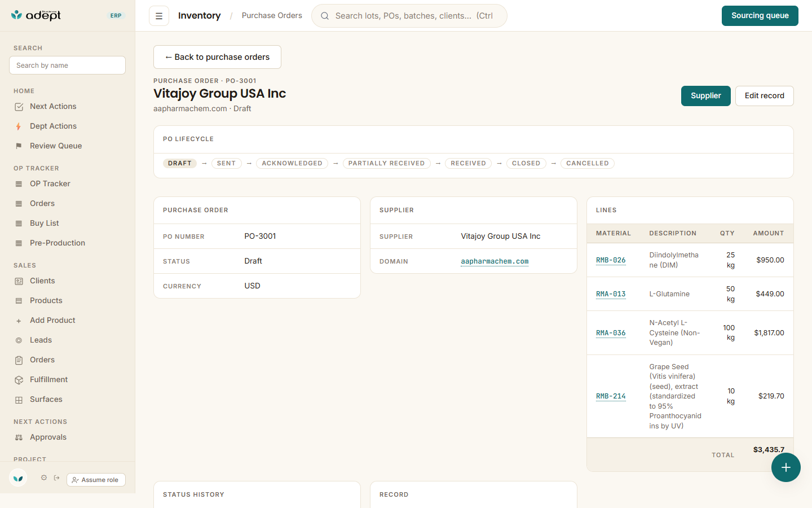Click the QTY column header
The height and width of the screenshot is (508, 812).
pos(727,233)
